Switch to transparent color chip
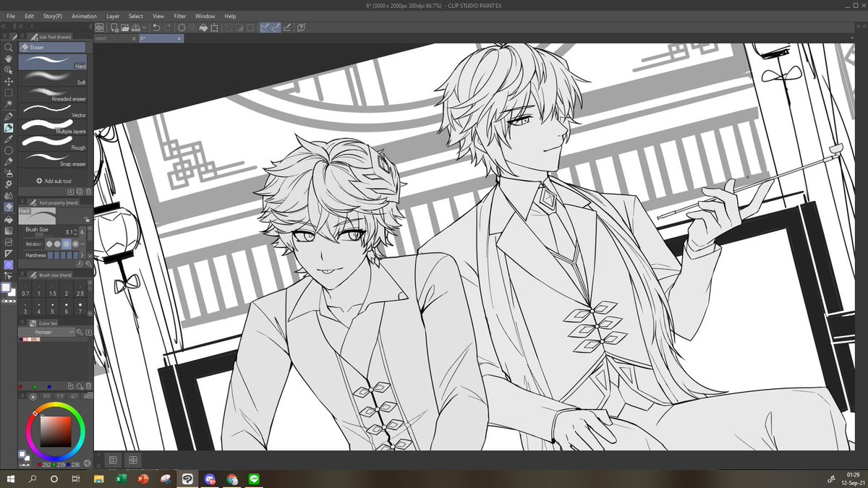Image resolution: width=868 pixels, height=488 pixels. click(x=9, y=301)
